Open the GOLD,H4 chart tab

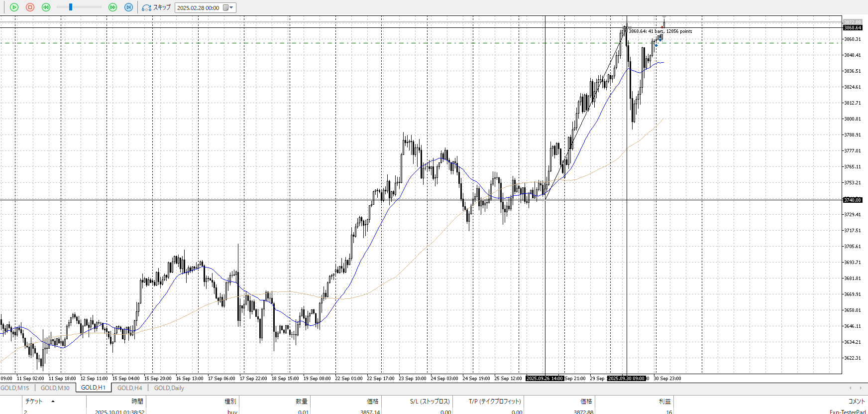click(x=129, y=388)
